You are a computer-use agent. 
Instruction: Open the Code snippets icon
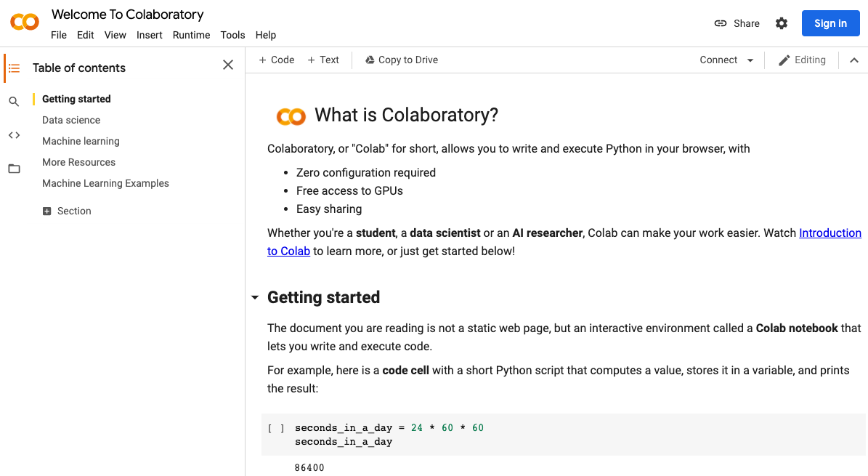[14, 134]
